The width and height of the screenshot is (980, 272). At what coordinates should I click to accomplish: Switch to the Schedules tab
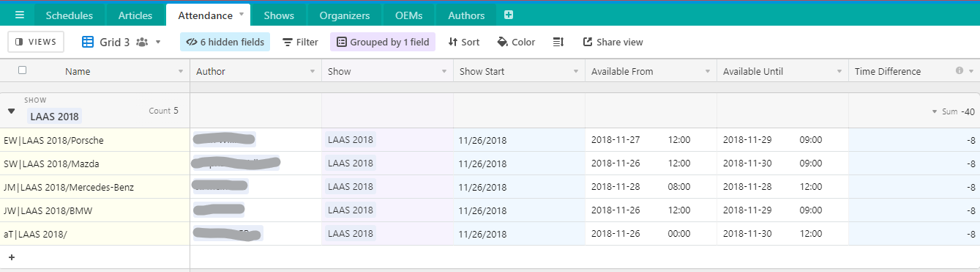pyautogui.click(x=70, y=15)
